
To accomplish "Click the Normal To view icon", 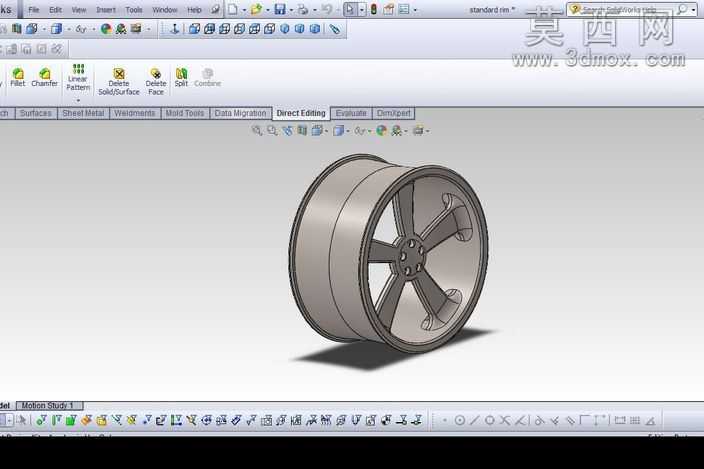I will (x=175, y=29).
